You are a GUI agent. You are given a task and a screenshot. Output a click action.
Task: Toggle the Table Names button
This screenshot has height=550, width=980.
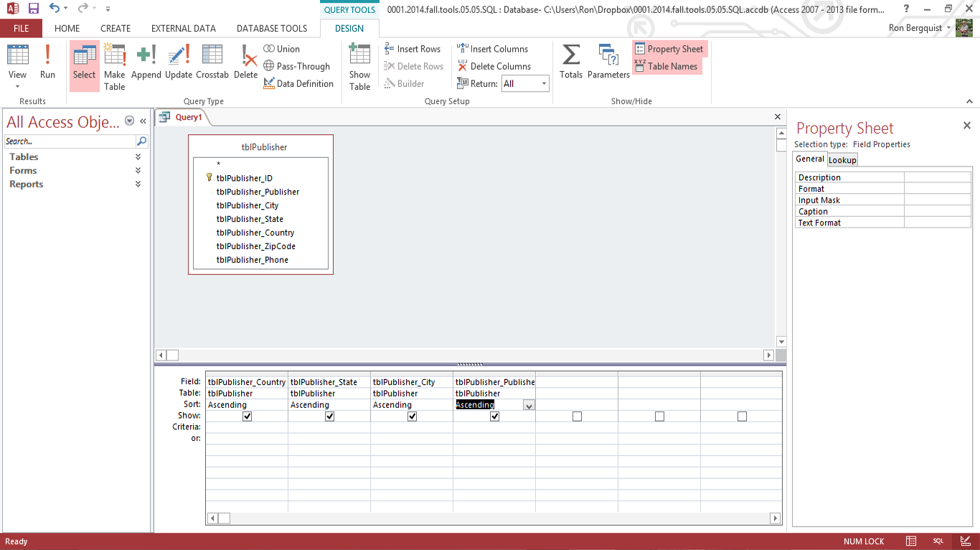(x=666, y=66)
